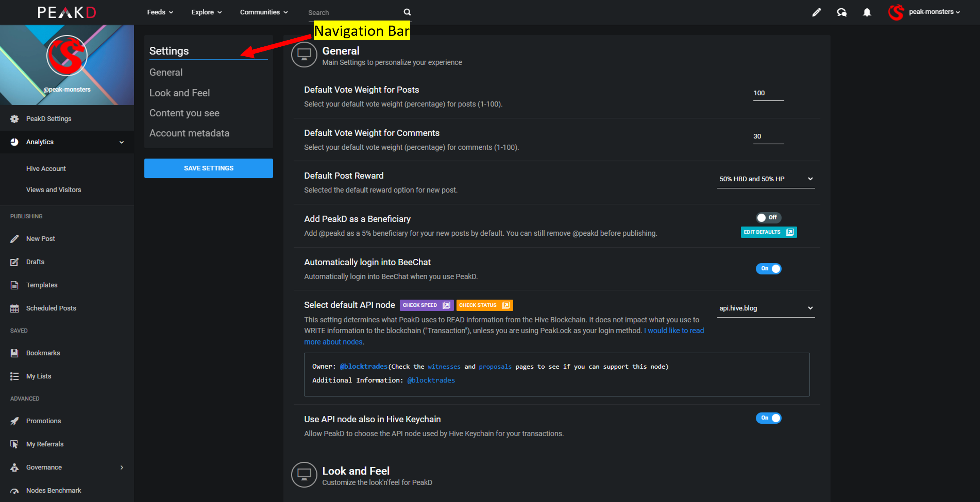Toggle Add PeakD as a Beneficiary switch
The image size is (980, 502).
point(768,217)
